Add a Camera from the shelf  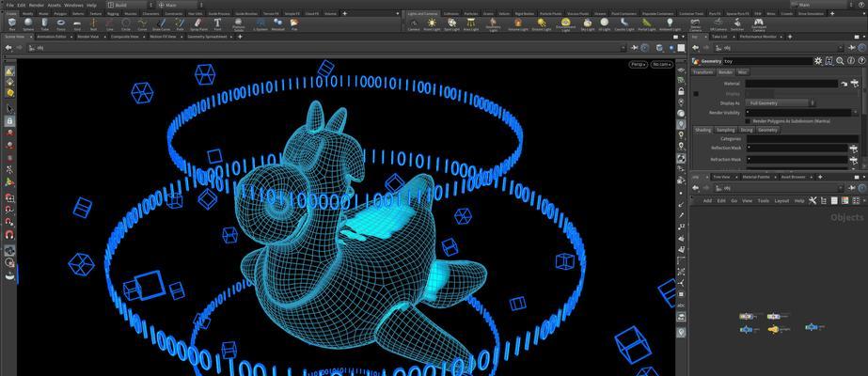tap(414, 23)
